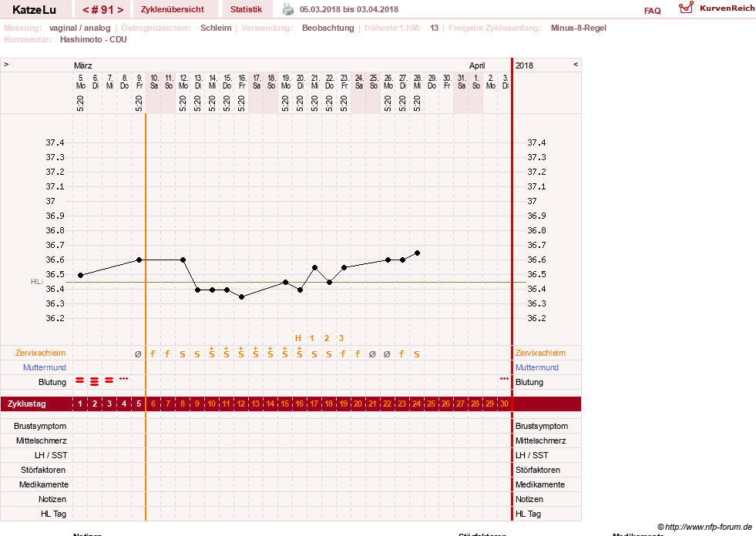Viewport: 756px width, 536px height.
Task: Click the temperature point on cycle day 12
Action: [241, 297]
